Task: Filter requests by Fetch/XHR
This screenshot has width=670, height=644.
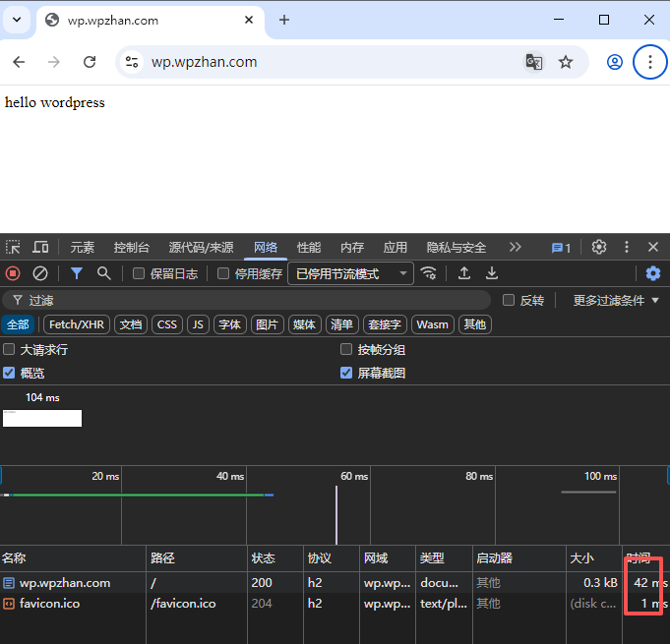Action: [x=76, y=324]
